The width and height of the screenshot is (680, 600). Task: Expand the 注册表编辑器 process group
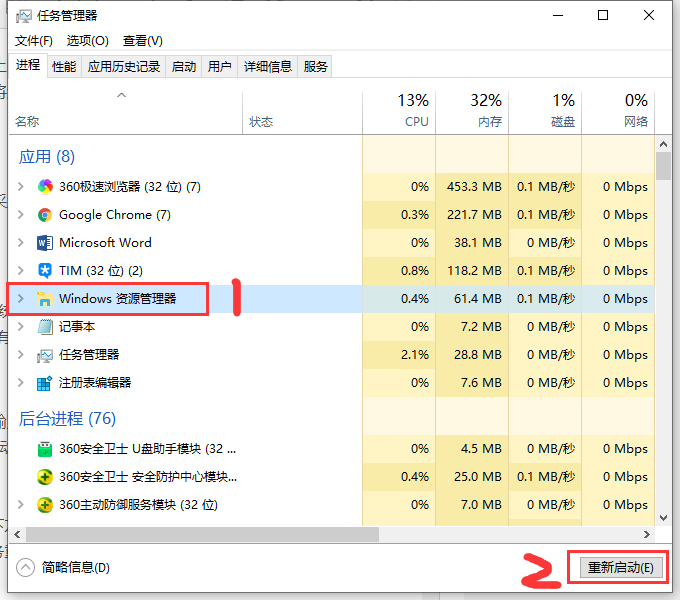tap(20, 382)
